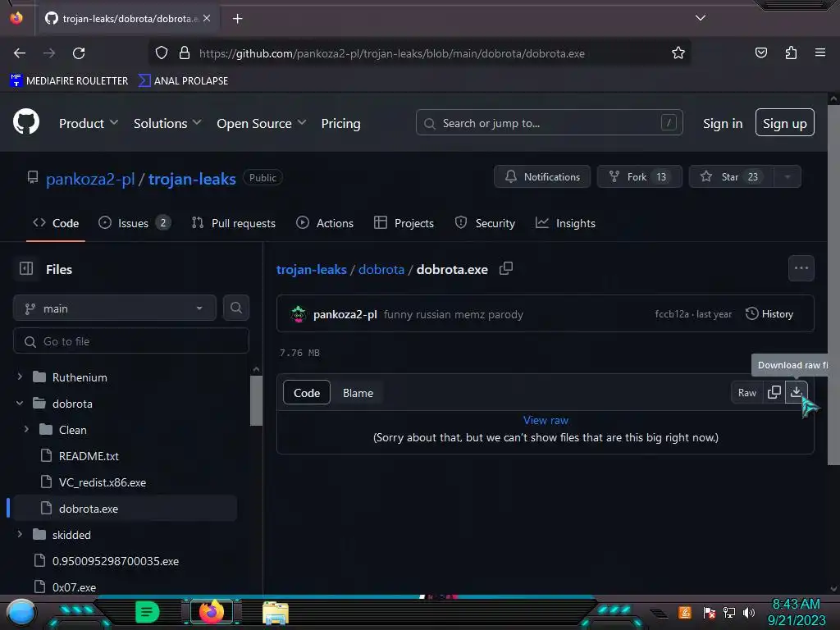Click the site padlock icon
This screenshot has width=840, height=630.
pos(185,53)
